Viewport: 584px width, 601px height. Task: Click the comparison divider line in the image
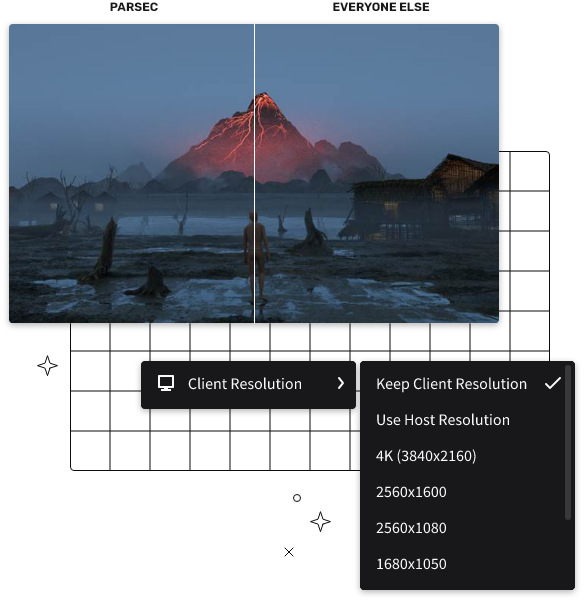(254, 173)
